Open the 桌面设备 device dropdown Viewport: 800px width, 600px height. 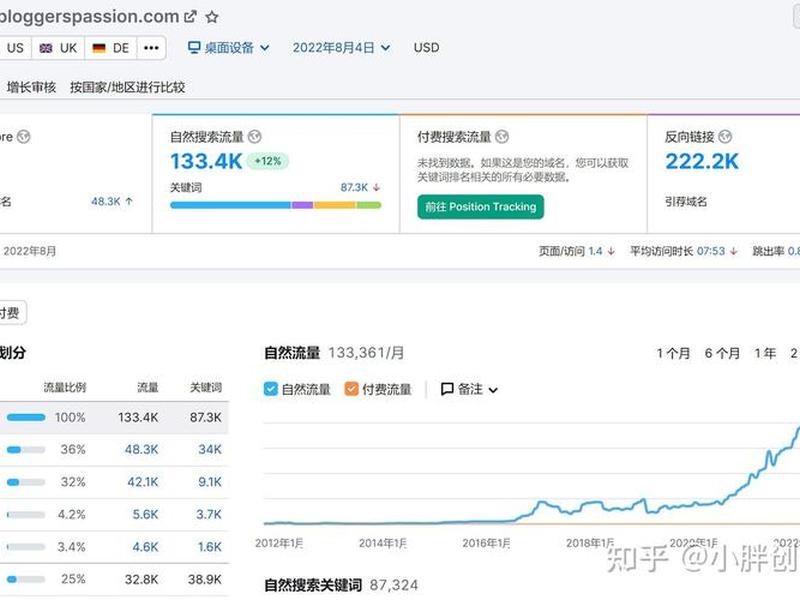(x=229, y=47)
